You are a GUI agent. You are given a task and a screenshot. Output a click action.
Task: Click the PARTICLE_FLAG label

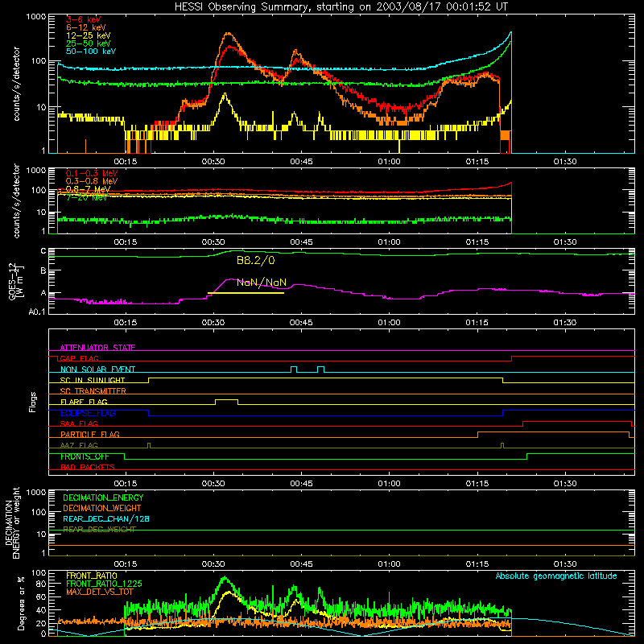90,434
